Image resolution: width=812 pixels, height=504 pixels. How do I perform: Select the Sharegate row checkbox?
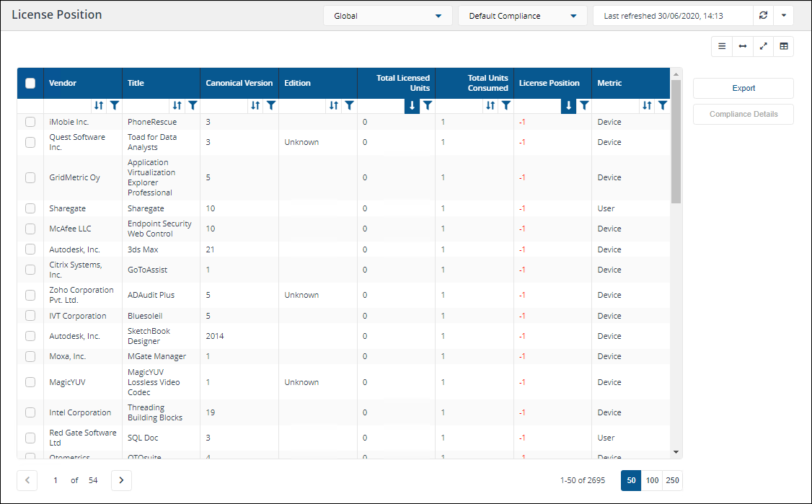pos(30,208)
